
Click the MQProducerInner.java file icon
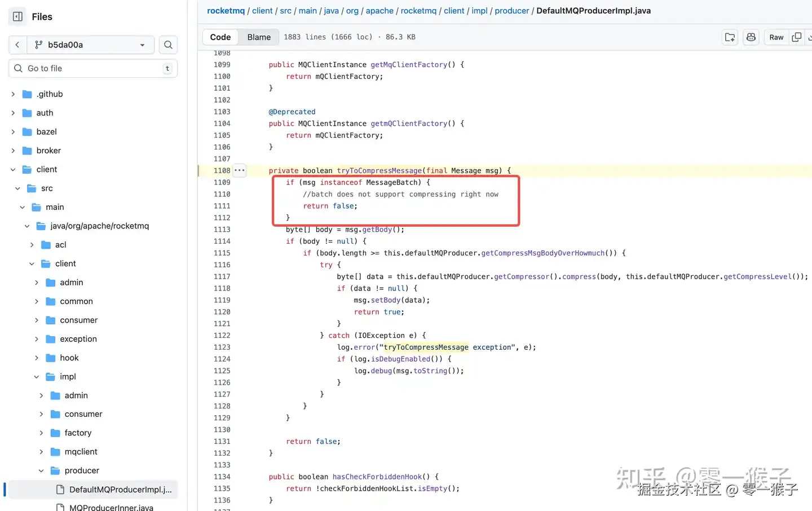tap(60, 507)
